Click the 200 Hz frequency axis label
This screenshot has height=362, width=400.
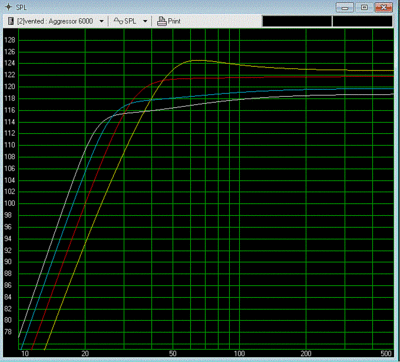[x=306, y=354]
